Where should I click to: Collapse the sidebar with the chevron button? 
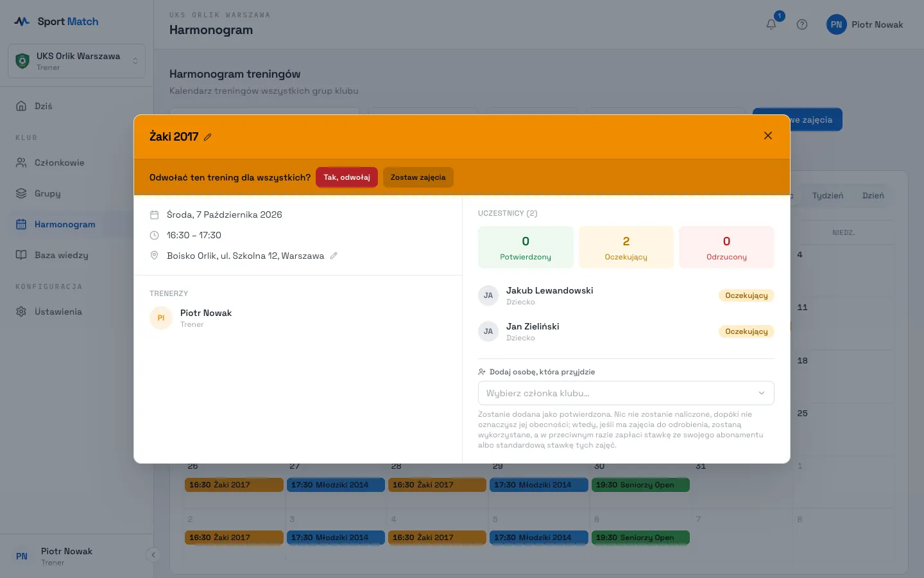(153, 555)
